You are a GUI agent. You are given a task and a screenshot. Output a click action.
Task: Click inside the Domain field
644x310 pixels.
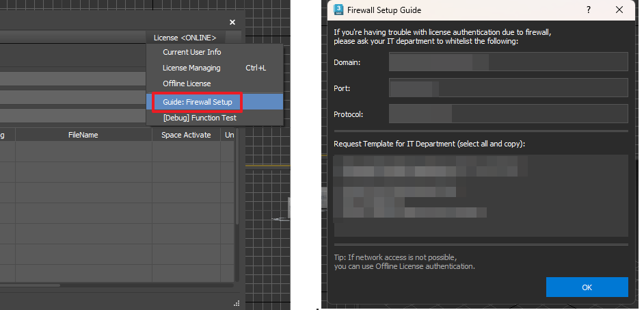tap(508, 62)
